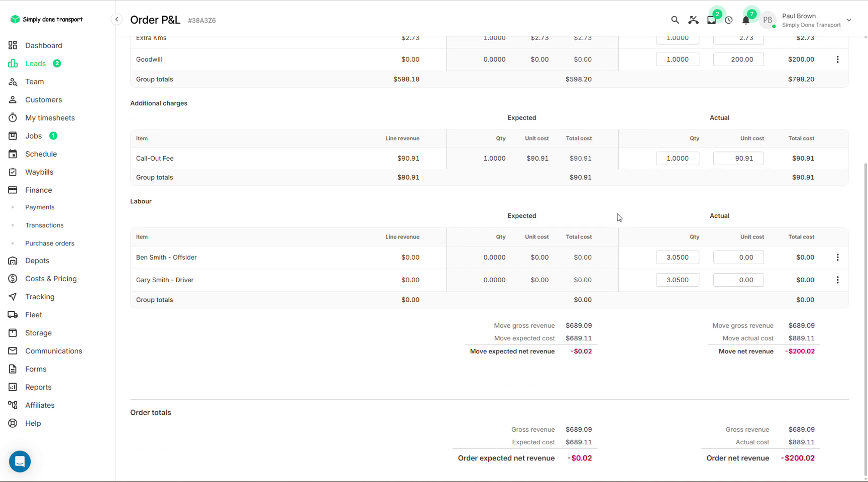Open the Leads menu label
Viewport: 868px width, 482px height.
point(35,63)
